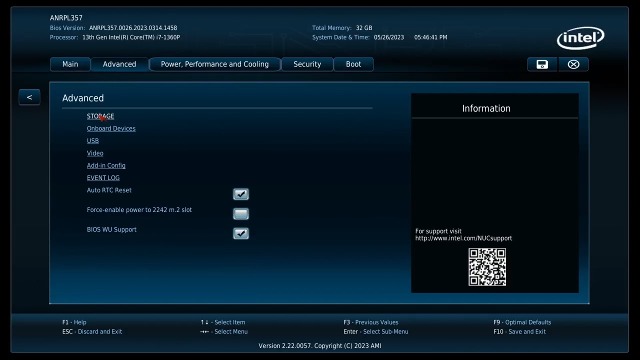640x360 pixels.
Task: Click the Intel logo
Action: point(580,38)
